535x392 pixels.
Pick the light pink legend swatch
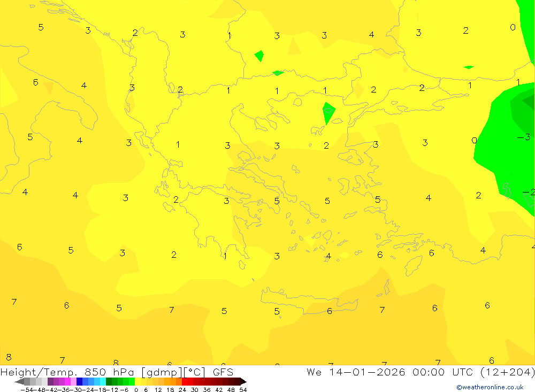click(x=73, y=382)
